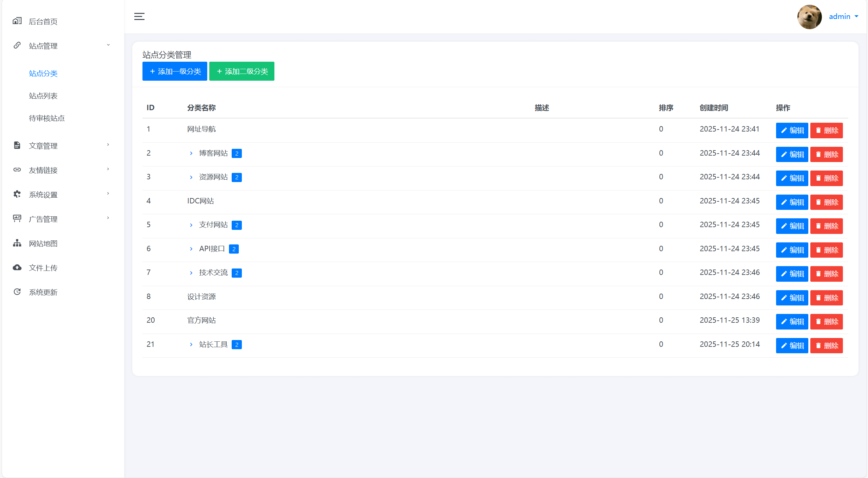Click the system settings gears icon
The image size is (868, 478).
pyautogui.click(x=17, y=194)
